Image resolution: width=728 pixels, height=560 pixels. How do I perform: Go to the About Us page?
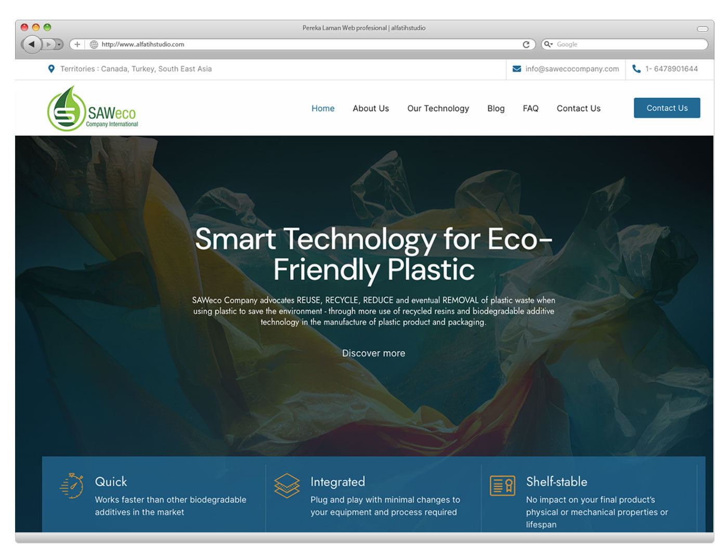(371, 108)
